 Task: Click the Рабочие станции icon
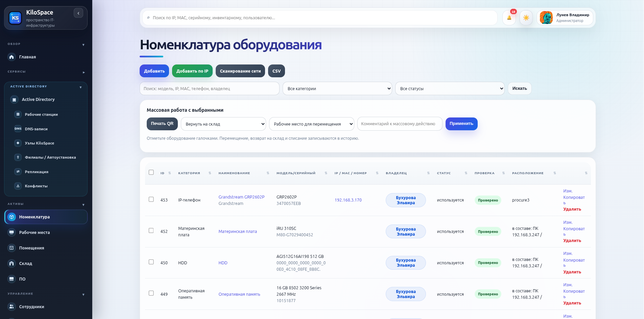[18, 114]
